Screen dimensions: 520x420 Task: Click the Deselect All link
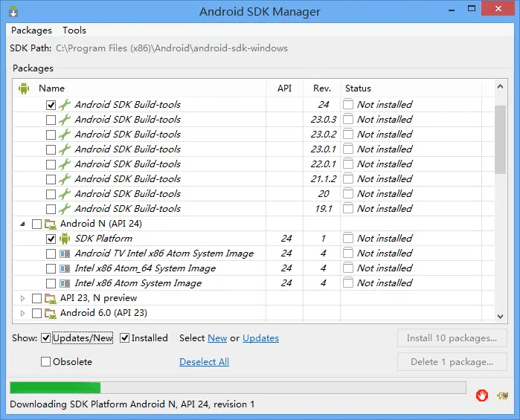tap(204, 362)
